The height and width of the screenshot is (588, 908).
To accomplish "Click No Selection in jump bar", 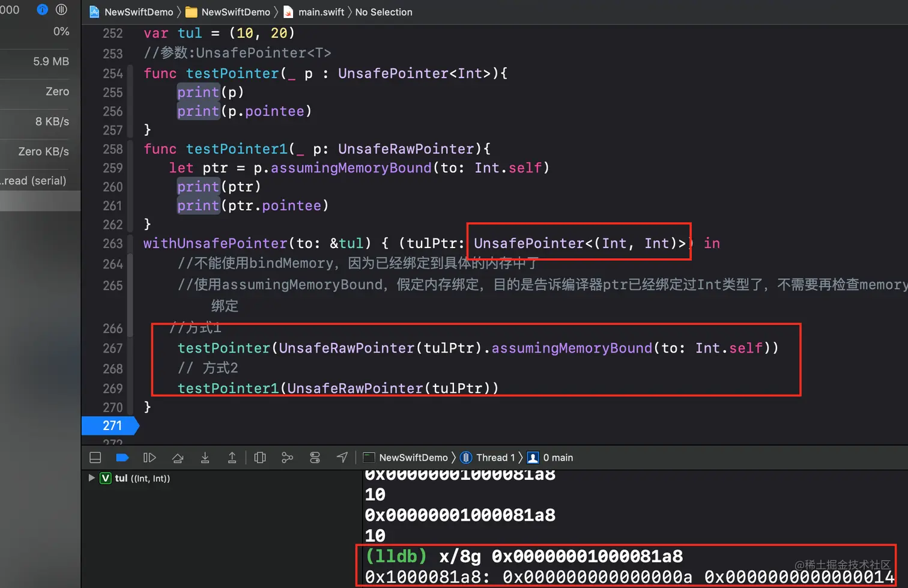I will point(384,12).
